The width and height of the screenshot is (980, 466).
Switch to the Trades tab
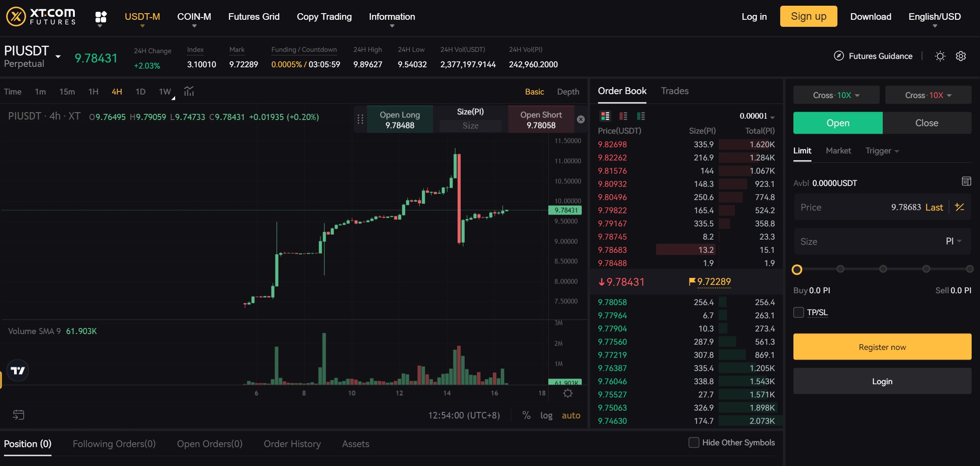coord(674,91)
